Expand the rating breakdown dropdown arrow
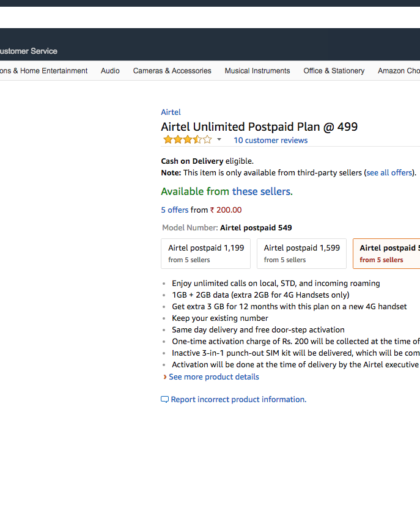This screenshot has height=525, width=420. pyautogui.click(x=219, y=140)
